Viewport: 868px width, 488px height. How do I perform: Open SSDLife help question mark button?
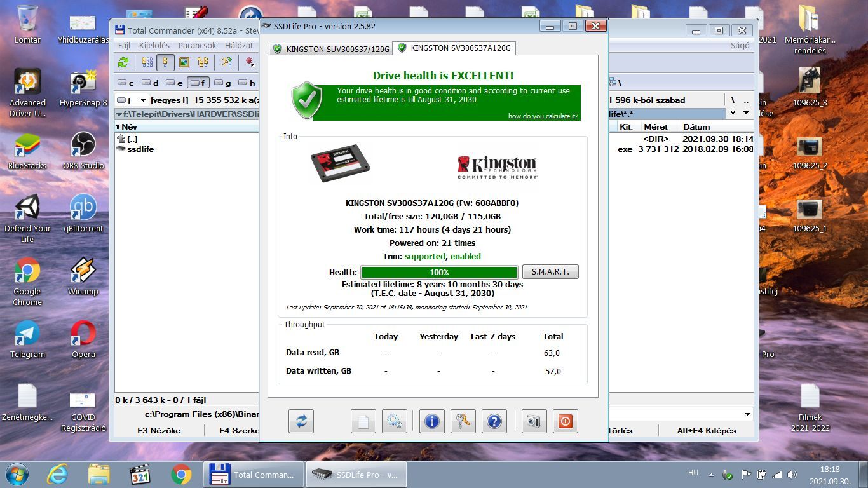tap(494, 421)
